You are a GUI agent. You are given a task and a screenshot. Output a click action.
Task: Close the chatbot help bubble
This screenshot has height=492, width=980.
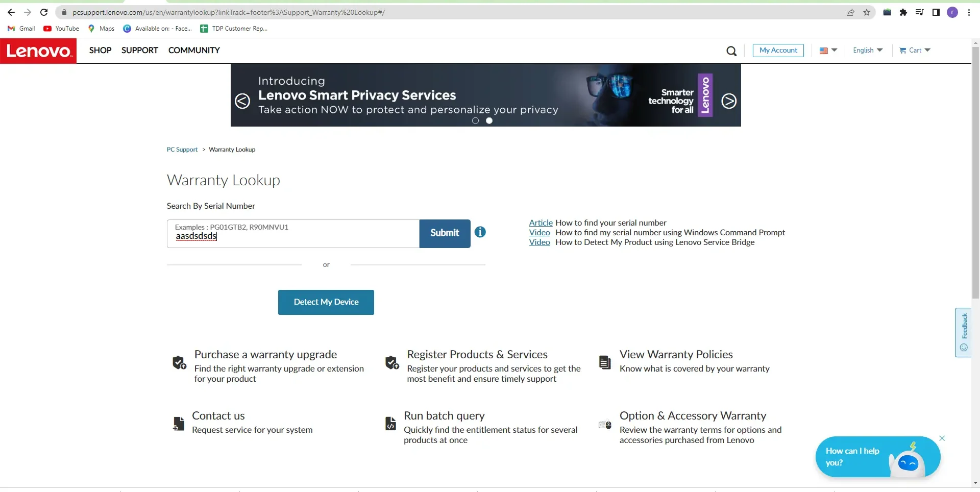tap(942, 438)
